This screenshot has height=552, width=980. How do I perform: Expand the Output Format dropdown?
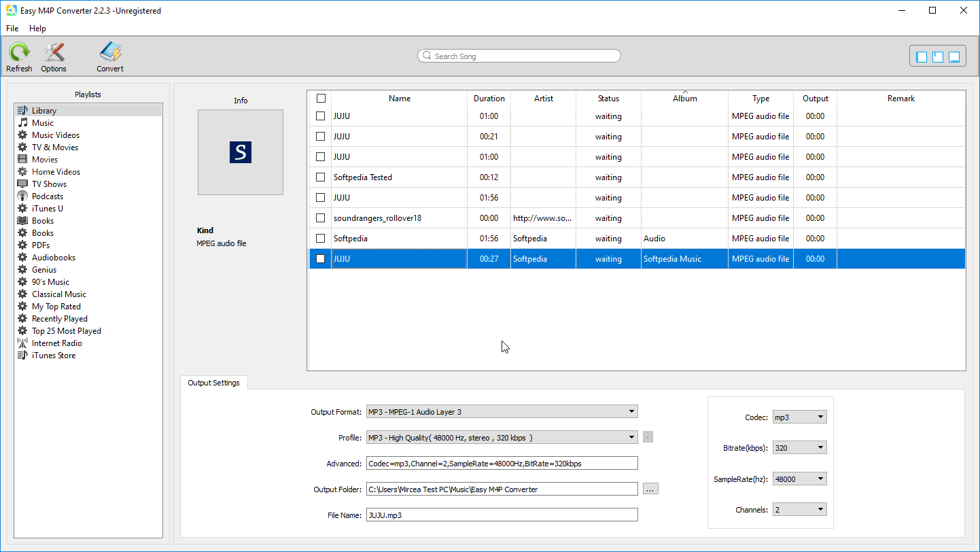point(502,411)
